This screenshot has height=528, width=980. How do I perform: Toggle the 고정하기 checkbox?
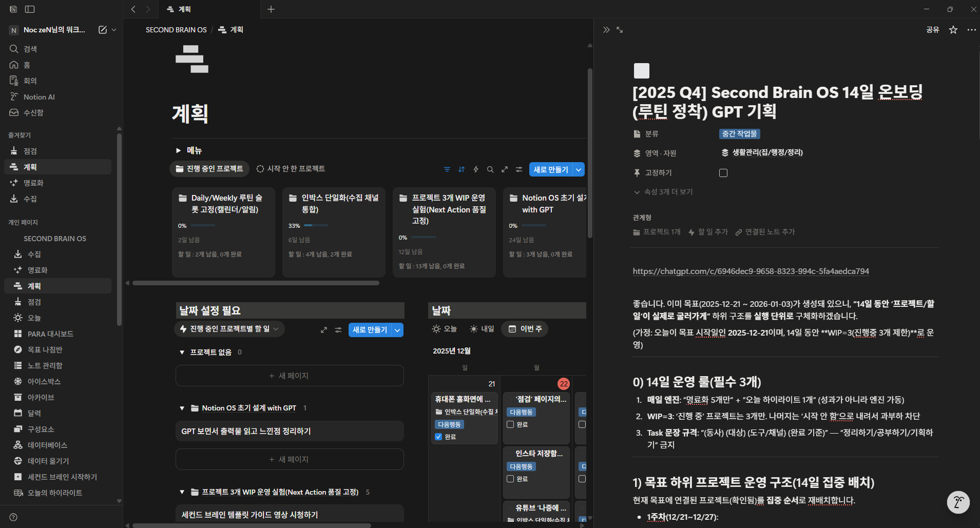tap(723, 173)
